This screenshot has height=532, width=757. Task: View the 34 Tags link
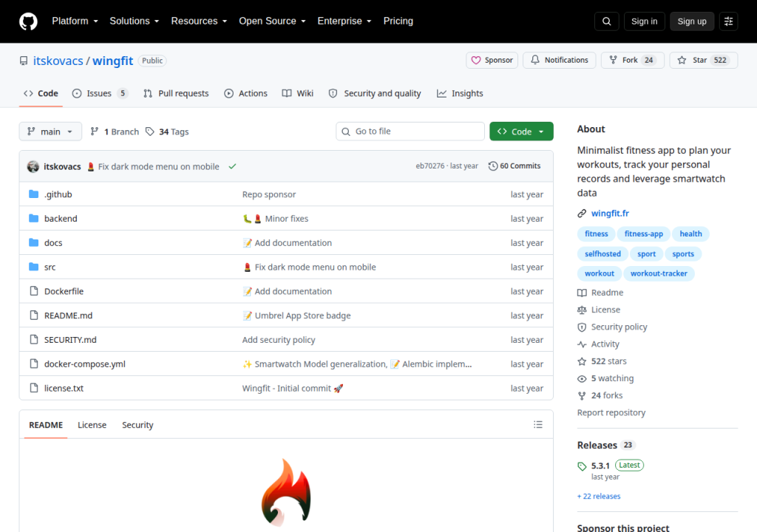(168, 132)
